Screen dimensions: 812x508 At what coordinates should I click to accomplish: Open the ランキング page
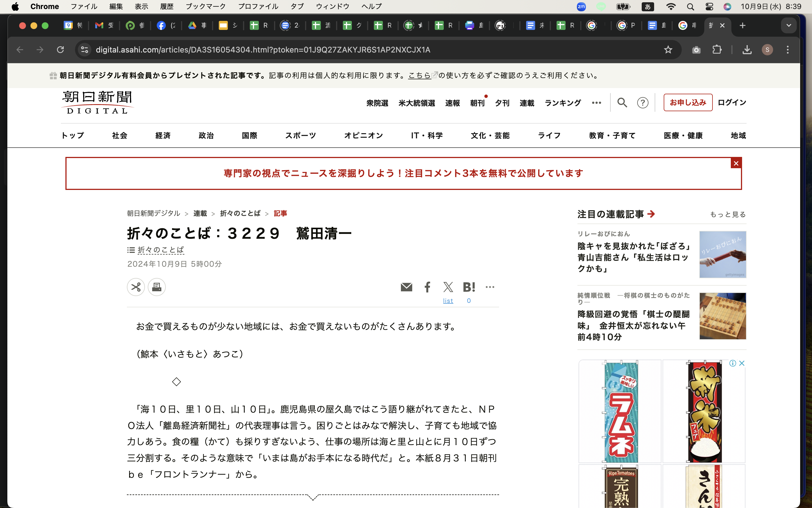tap(563, 103)
